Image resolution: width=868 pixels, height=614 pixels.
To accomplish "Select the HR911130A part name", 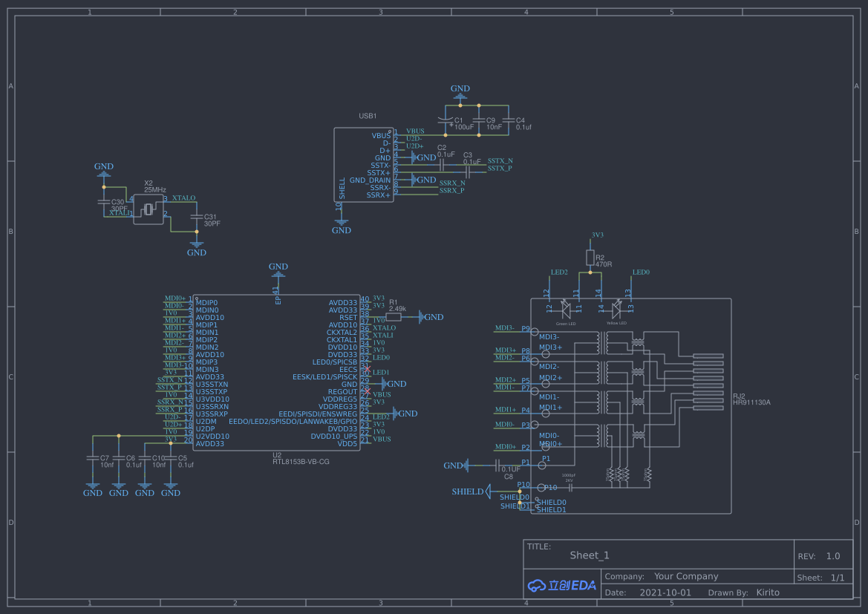I will [751, 402].
